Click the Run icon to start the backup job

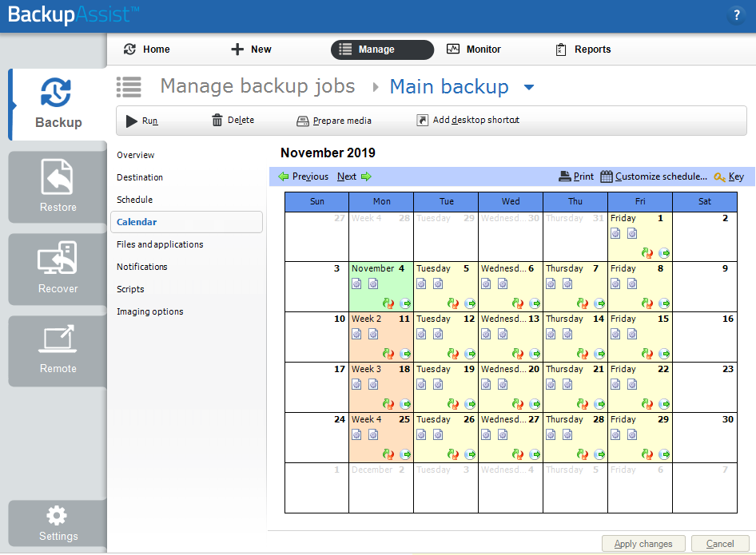tap(133, 120)
